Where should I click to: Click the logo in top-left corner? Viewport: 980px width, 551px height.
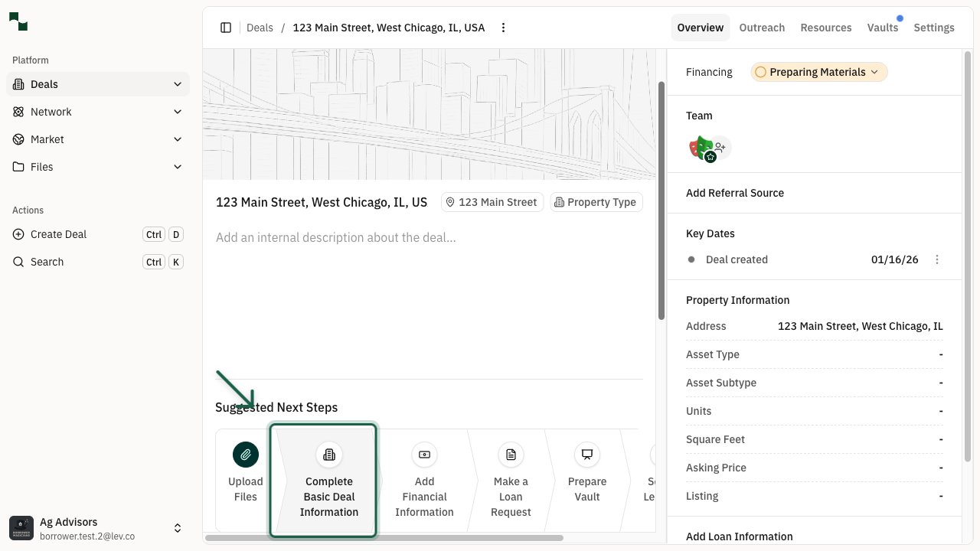click(18, 22)
